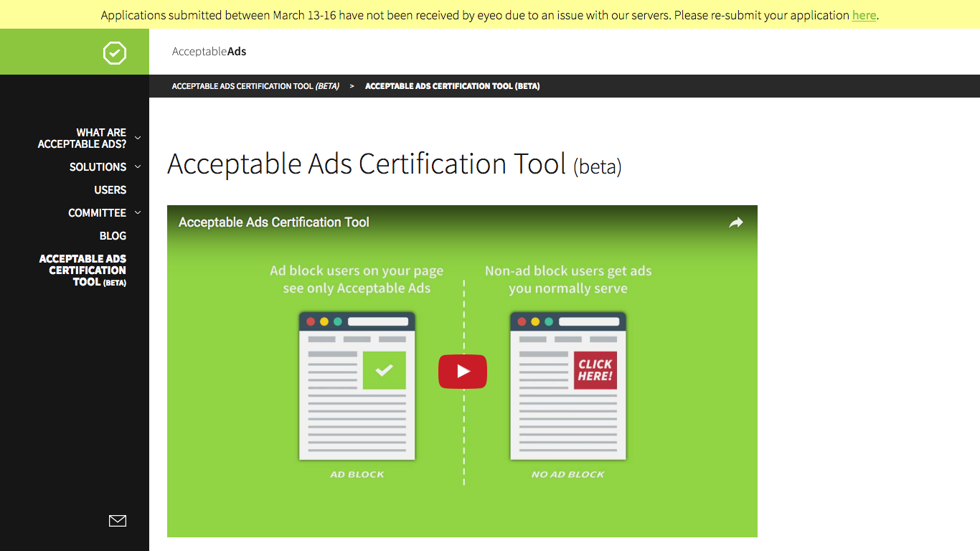Screen dimensions: 980x551
Task: Expand the What Are Acceptable Ads chevron
Action: pyautogui.click(x=138, y=138)
